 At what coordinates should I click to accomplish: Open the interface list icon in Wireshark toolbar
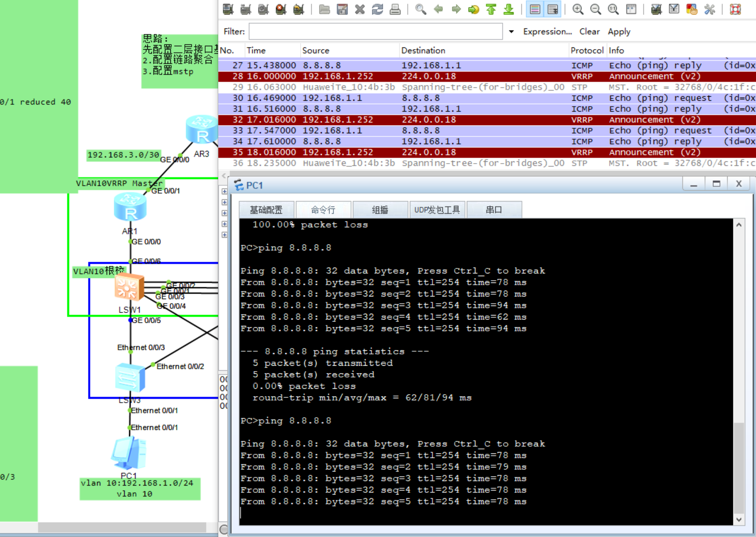(228, 9)
